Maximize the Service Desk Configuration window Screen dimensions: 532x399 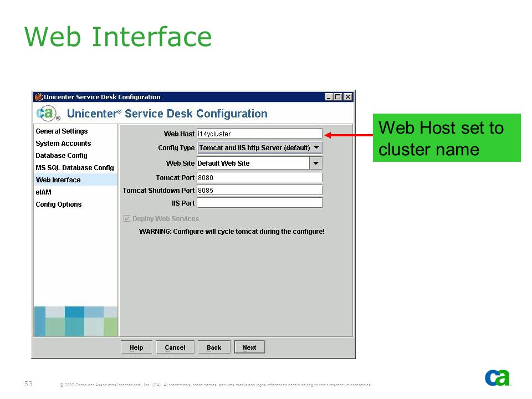(x=337, y=97)
